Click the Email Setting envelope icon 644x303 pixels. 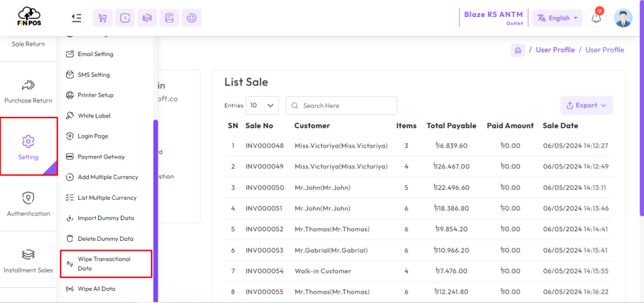click(70, 54)
